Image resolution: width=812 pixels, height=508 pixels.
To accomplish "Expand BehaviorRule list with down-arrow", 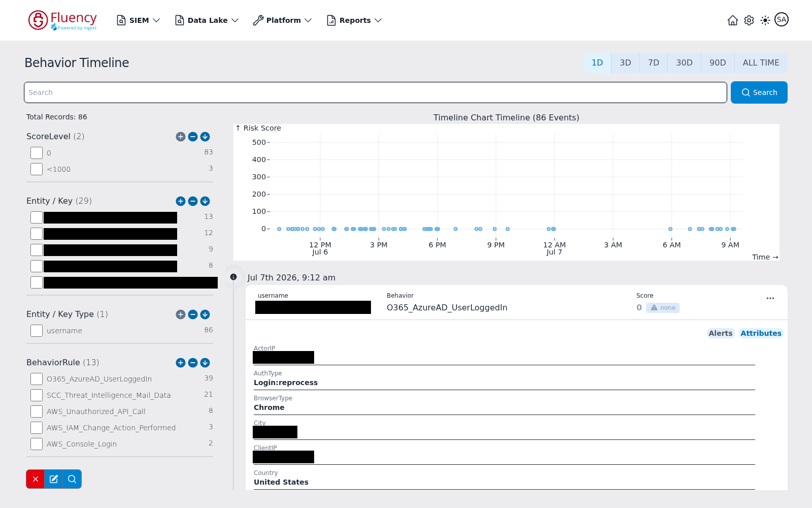I will [x=205, y=363].
